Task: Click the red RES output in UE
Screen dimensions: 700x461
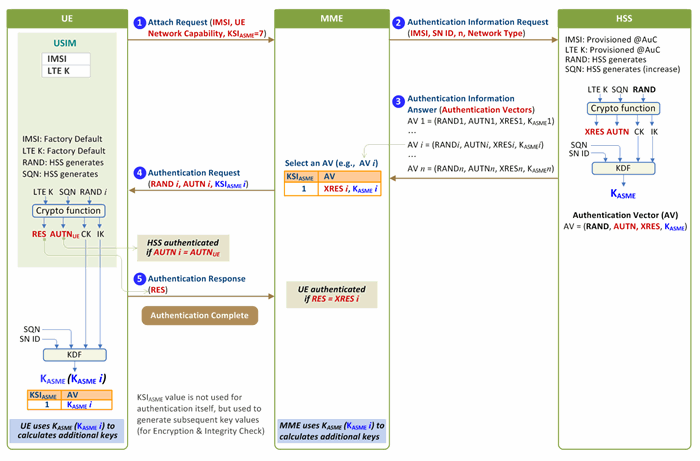Action: pyautogui.click(x=39, y=234)
